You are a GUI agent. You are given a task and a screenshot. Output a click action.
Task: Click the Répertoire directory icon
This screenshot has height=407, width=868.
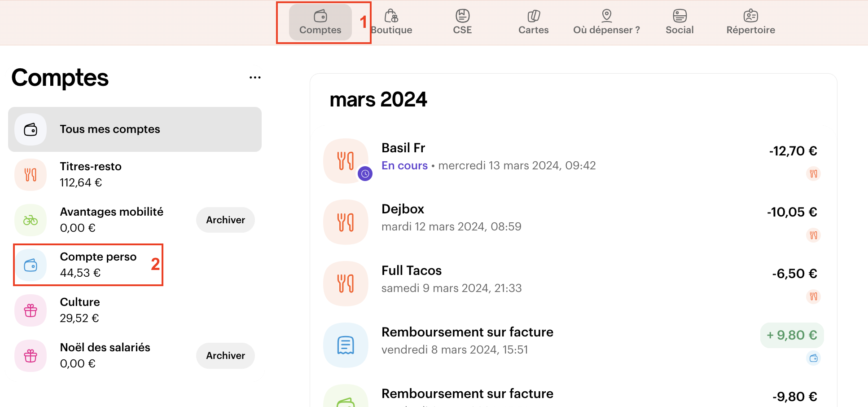750,16
